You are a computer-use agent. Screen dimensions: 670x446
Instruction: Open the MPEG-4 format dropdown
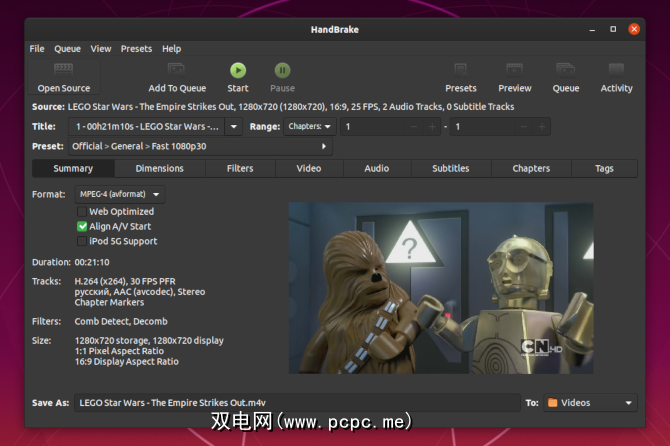point(120,194)
